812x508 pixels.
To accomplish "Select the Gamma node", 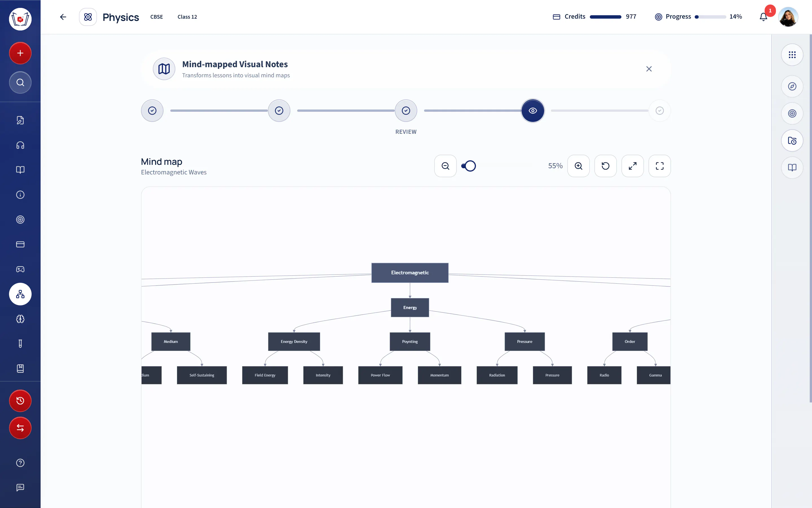I will click(x=654, y=375).
